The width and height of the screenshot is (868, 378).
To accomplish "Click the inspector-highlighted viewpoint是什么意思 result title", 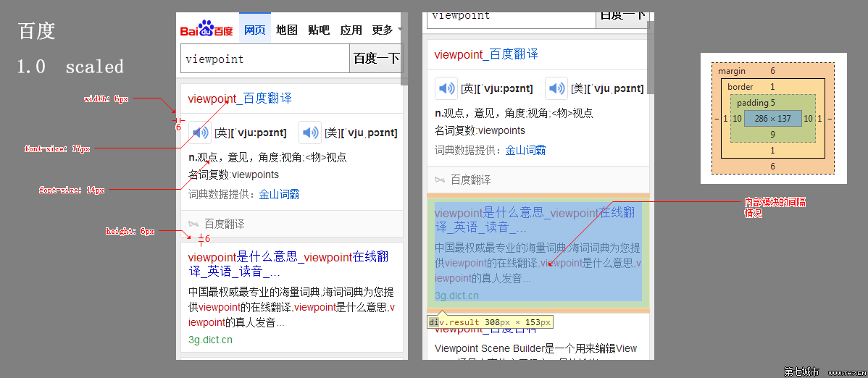I will [534, 220].
